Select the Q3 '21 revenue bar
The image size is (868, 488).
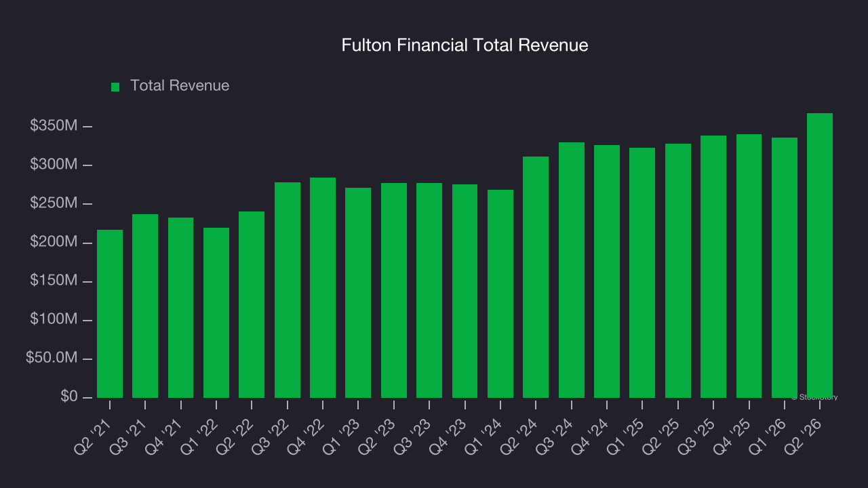(145, 306)
